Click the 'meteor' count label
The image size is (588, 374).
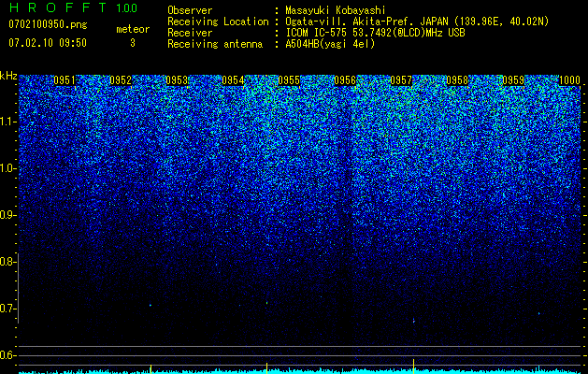[133, 29]
